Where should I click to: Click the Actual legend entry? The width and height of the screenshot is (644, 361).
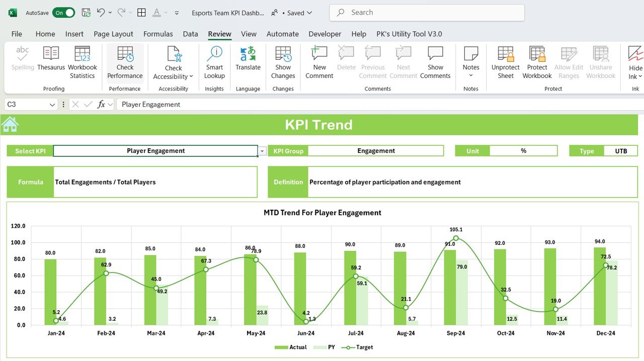(291, 347)
